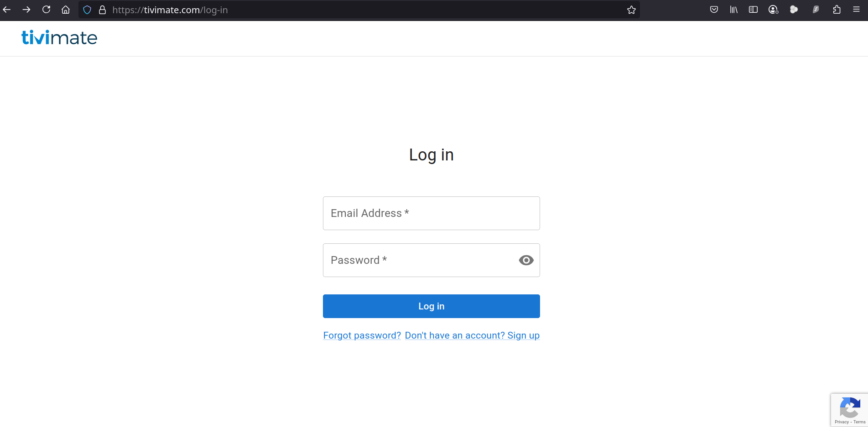Open the extensions puzzle icon
Image resolution: width=868 pixels, height=427 pixels.
tap(837, 10)
